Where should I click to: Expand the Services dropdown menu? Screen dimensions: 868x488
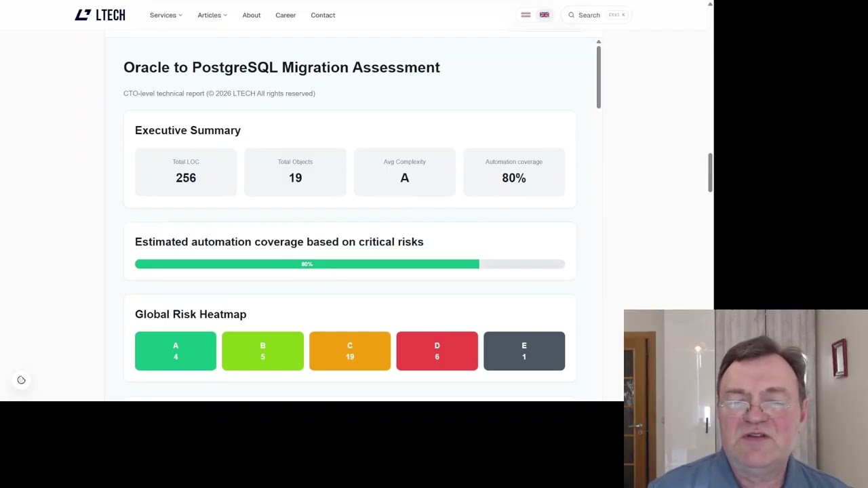coord(166,15)
